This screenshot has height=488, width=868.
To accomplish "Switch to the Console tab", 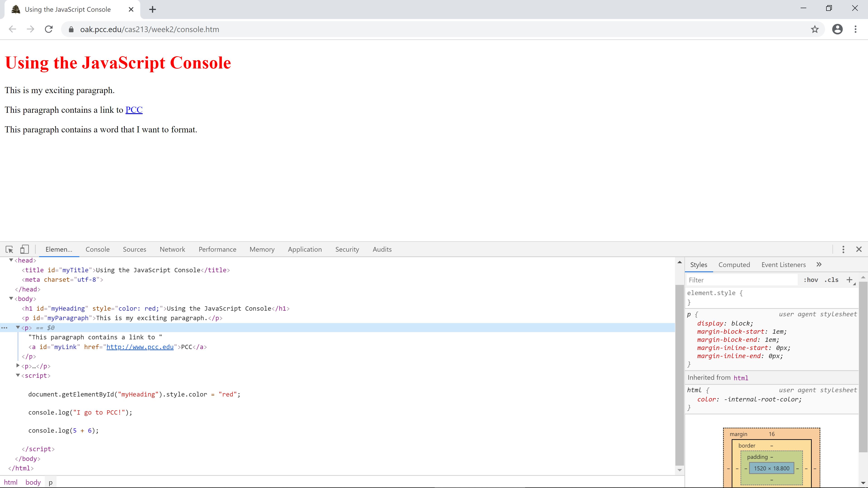I will coord(98,249).
